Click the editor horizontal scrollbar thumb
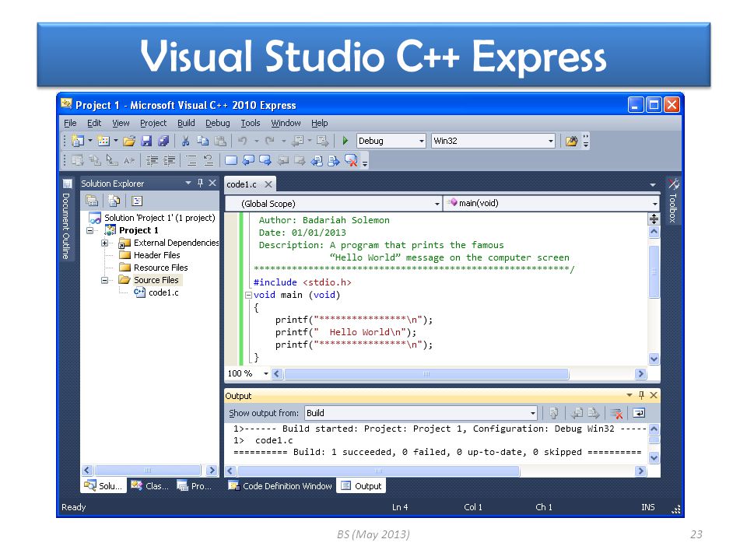 426,374
